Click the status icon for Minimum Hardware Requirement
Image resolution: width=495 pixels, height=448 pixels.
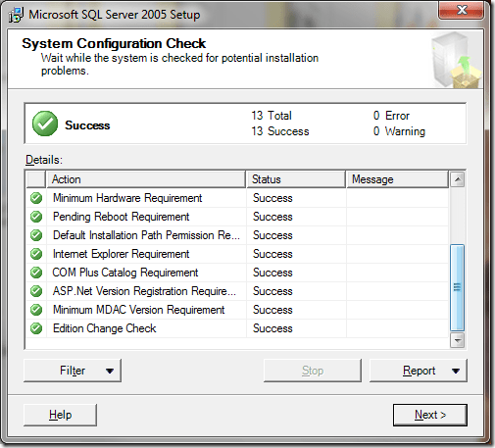[36, 198]
